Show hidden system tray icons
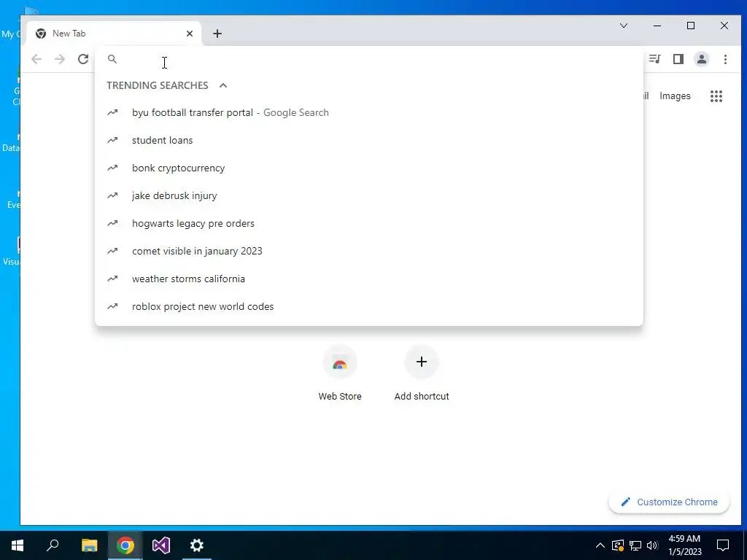This screenshot has width=747, height=560. pyautogui.click(x=600, y=545)
